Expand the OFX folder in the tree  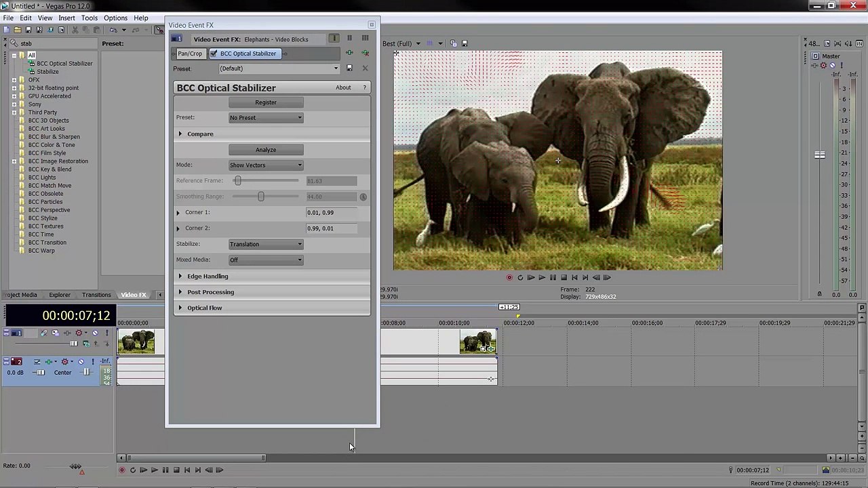(14, 80)
